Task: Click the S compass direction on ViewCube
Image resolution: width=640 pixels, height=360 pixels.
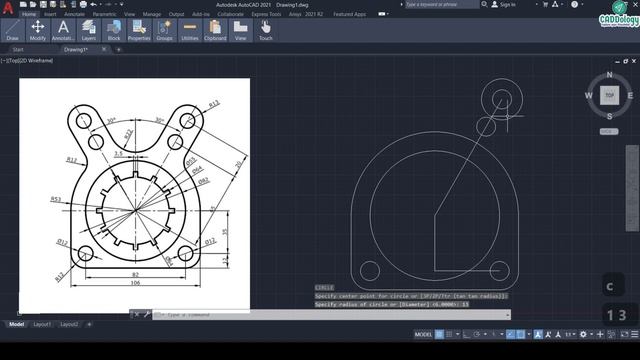Action: point(609,116)
